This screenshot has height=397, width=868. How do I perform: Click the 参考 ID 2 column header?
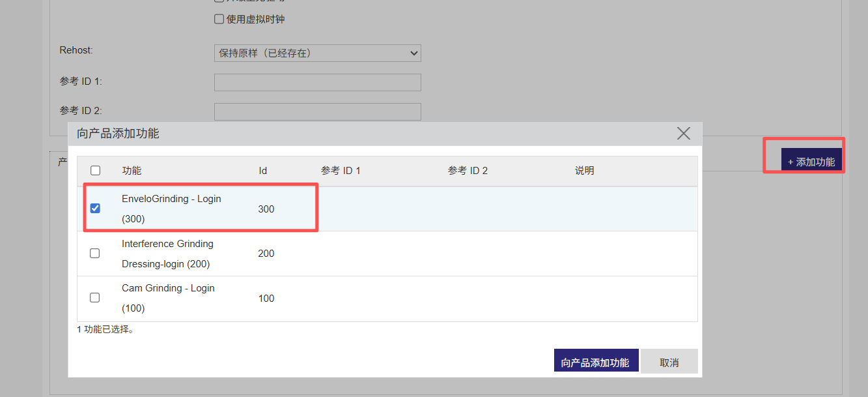468,171
